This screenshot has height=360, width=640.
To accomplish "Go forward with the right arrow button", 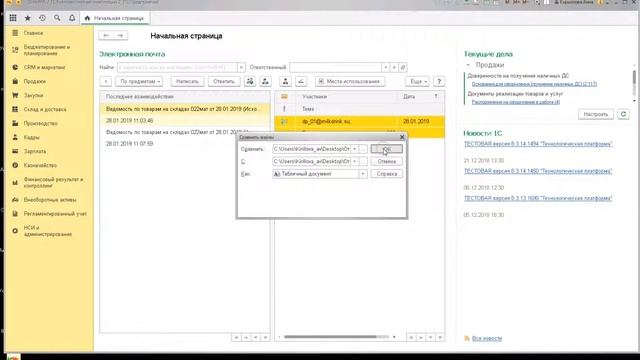I will pyautogui.click(x=120, y=36).
